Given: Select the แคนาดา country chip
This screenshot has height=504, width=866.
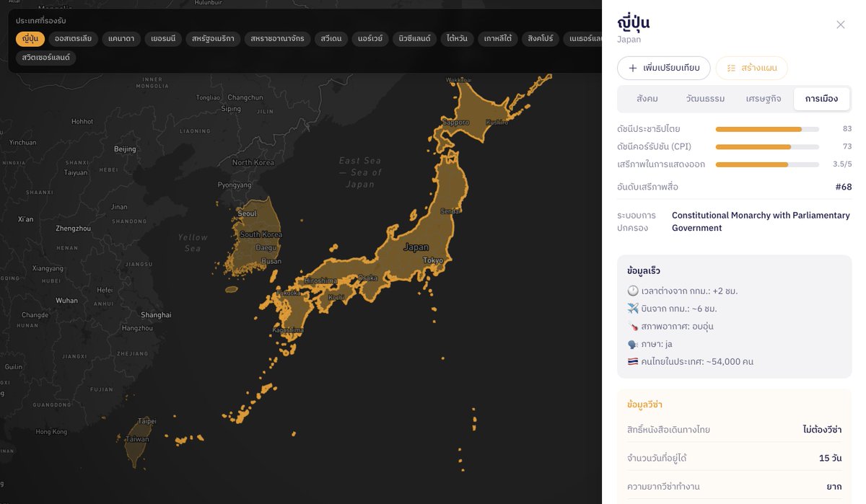Looking at the screenshot, I should pyautogui.click(x=121, y=39).
